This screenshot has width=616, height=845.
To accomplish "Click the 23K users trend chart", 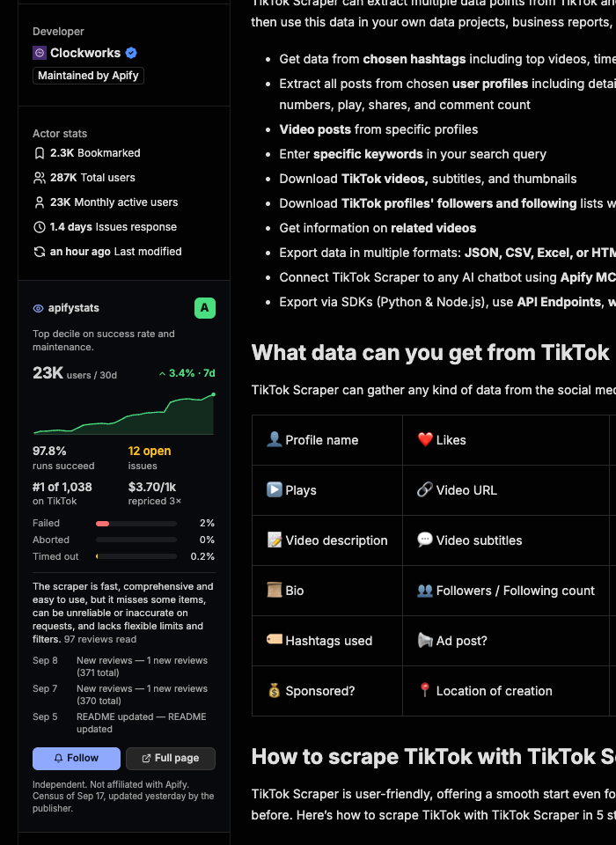I will (x=124, y=414).
